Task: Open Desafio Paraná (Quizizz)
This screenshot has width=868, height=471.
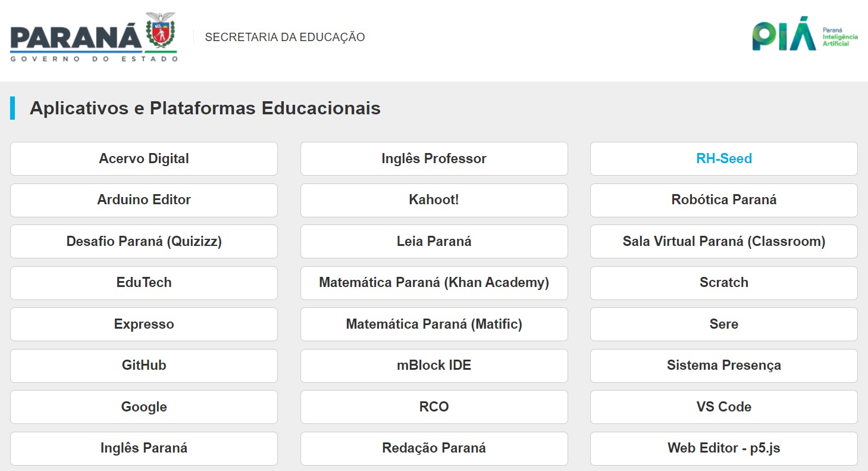Action: pyautogui.click(x=144, y=242)
